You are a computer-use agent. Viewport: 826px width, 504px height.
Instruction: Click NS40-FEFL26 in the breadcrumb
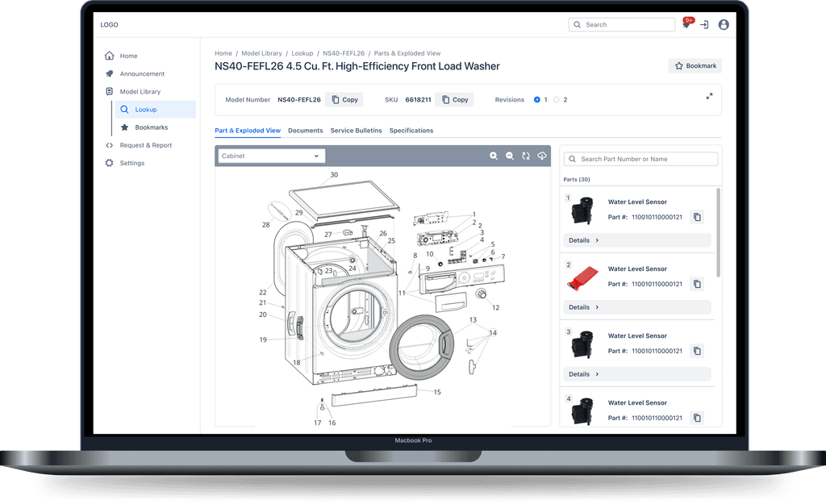click(x=344, y=53)
